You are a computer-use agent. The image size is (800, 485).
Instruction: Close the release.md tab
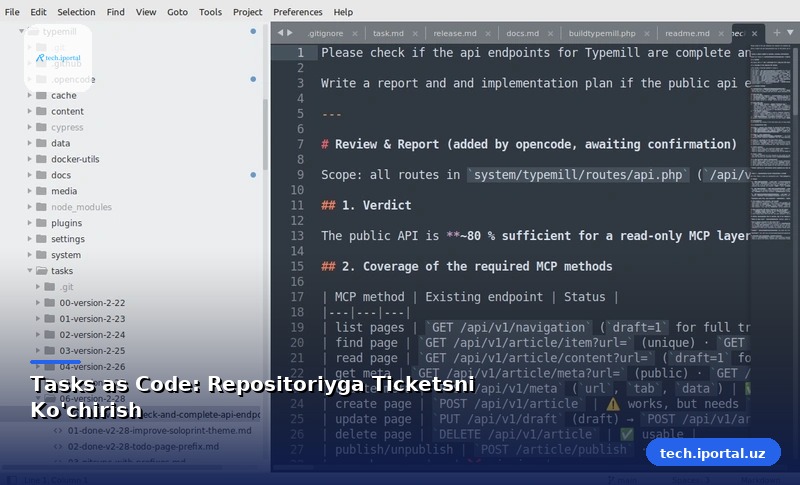tap(488, 34)
